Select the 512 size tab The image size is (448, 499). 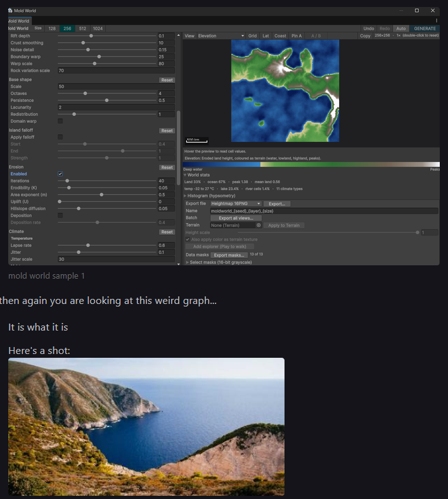coord(82,28)
